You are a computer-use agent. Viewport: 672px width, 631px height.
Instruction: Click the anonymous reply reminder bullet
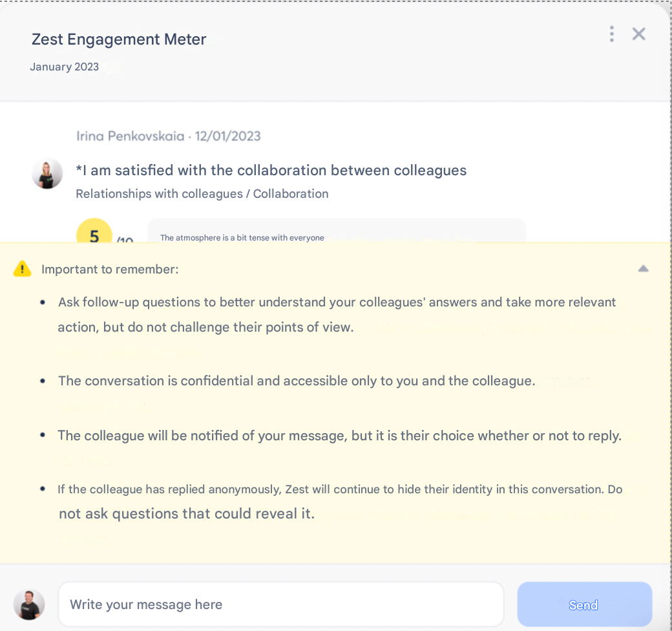[339, 501]
